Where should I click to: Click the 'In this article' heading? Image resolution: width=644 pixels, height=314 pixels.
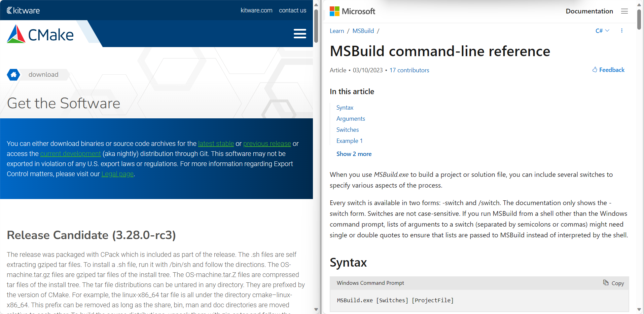tap(352, 91)
